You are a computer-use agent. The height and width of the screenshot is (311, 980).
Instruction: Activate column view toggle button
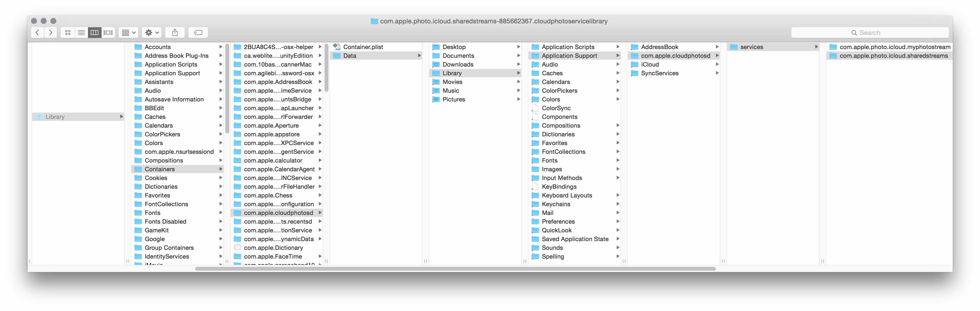[94, 32]
